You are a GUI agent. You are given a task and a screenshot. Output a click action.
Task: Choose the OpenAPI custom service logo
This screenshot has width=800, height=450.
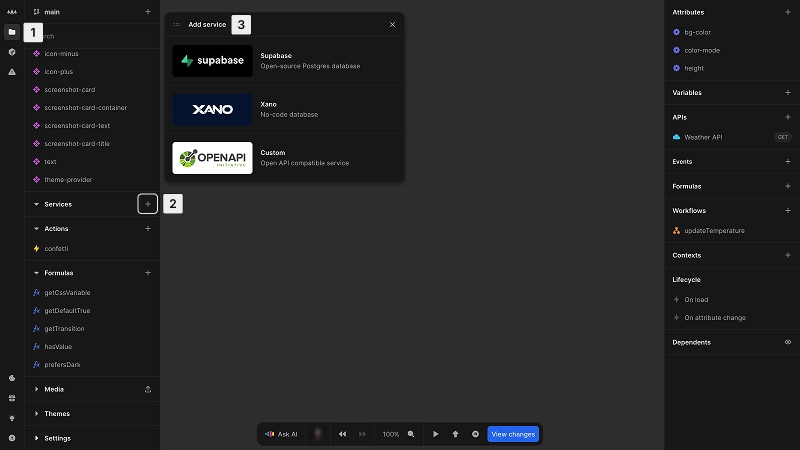pyautogui.click(x=212, y=158)
